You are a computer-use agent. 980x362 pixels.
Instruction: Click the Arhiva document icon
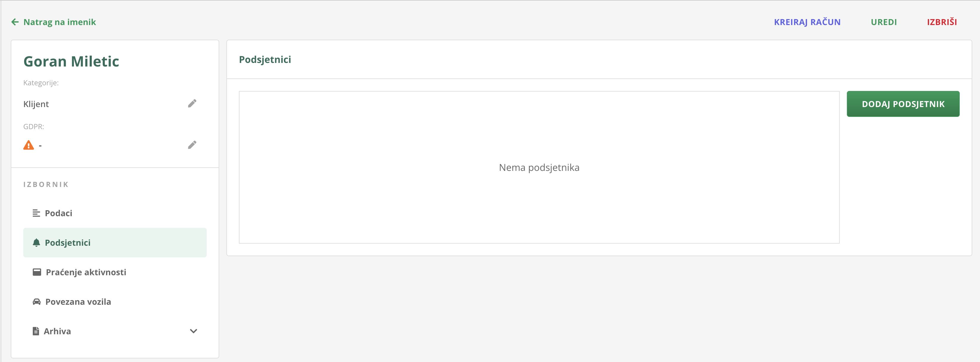(x=36, y=331)
